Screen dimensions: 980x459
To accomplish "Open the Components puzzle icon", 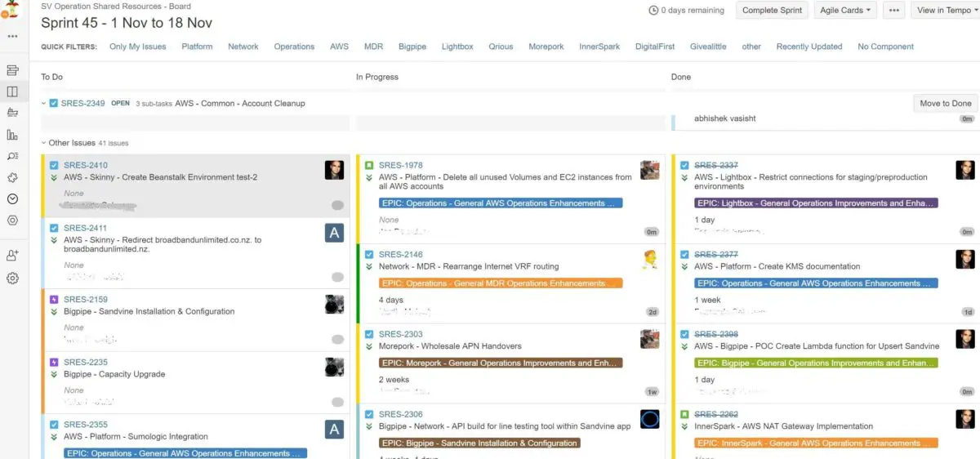I will pos(12,177).
